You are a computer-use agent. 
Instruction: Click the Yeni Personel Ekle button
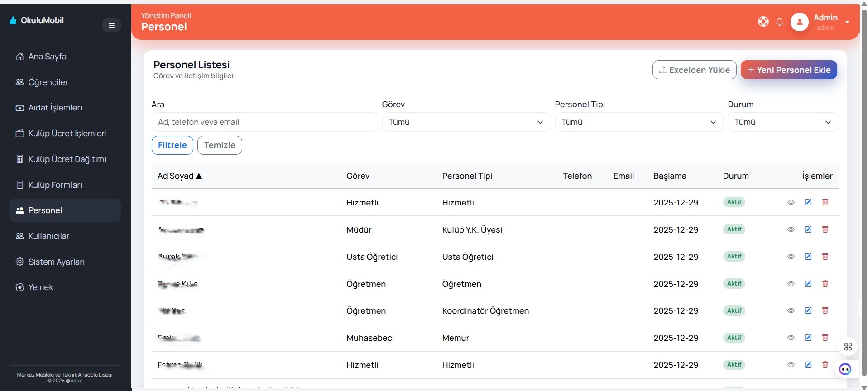788,70
